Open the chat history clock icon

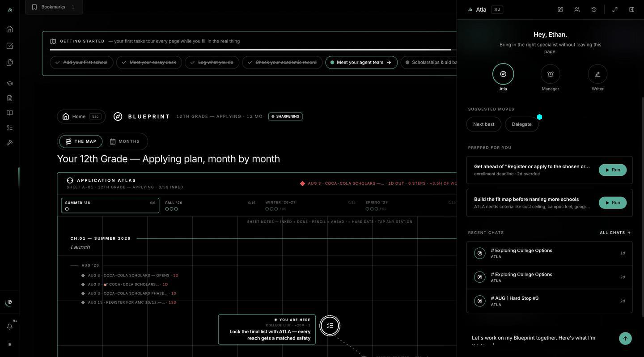point(594,9)
